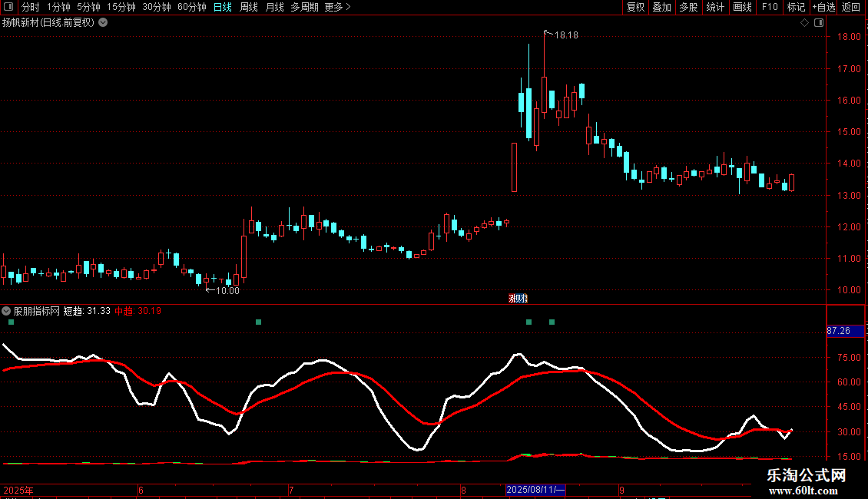Select the 15分钟 period
868x499 pixels.
pyautogui.click(x=121, y=7)
